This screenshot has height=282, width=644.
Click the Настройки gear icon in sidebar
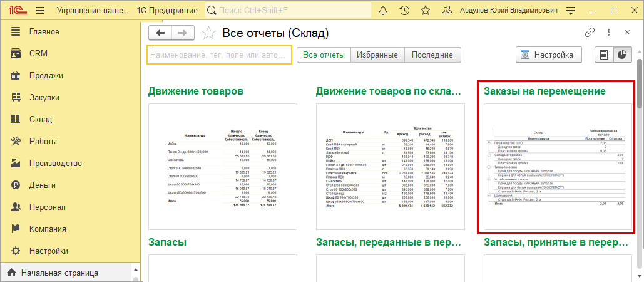click(16, 251)
